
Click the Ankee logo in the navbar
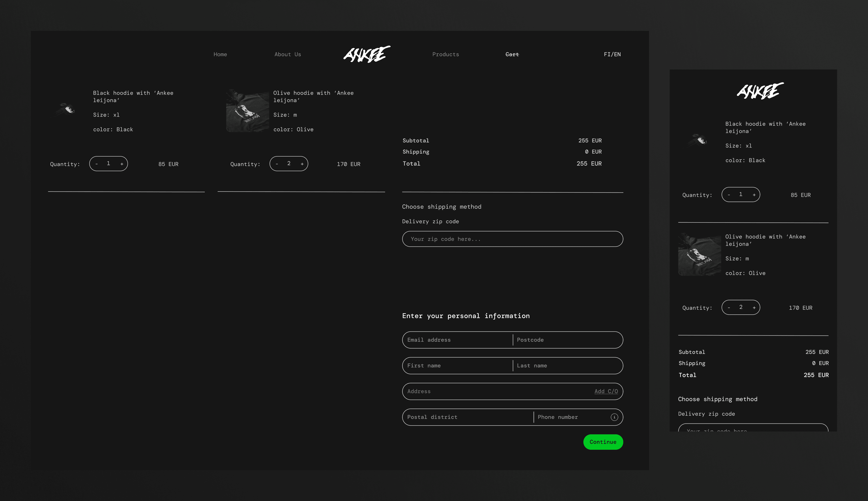(366, 54)
